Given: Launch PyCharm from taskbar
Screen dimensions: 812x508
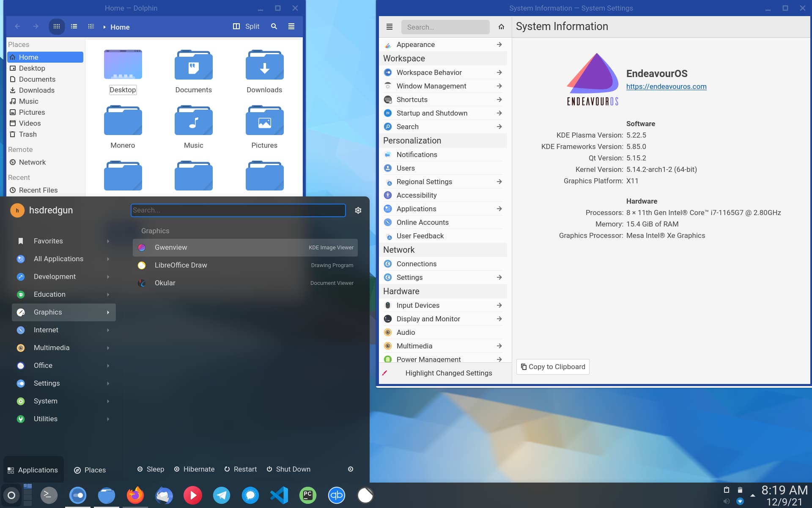Looking at the screenshot, I should (307, 495).
